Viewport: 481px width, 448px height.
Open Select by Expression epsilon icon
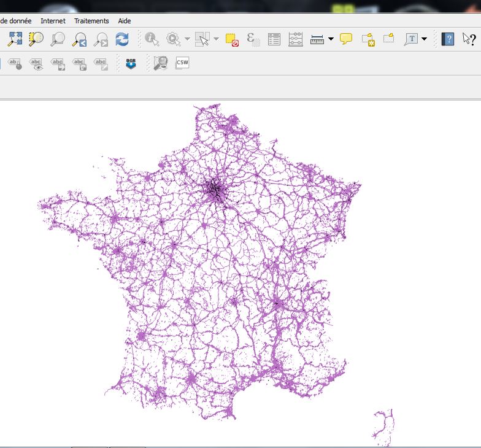(x=253, y=39)
